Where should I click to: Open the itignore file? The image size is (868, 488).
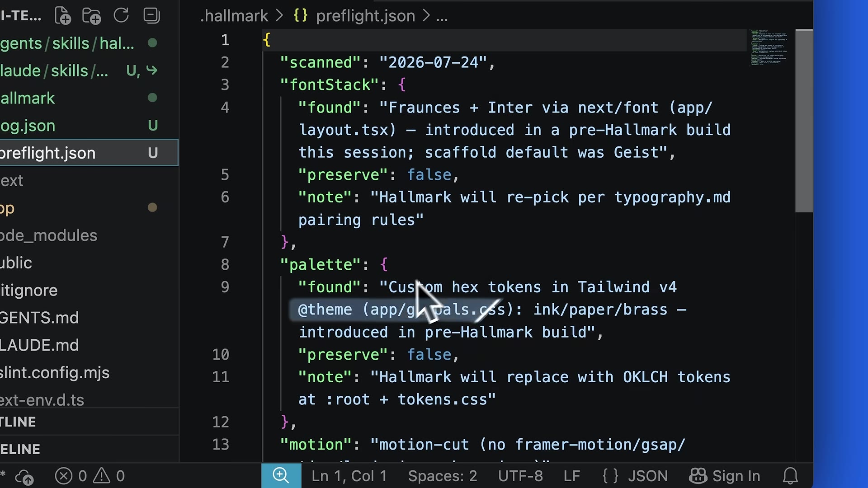point(89,290)
